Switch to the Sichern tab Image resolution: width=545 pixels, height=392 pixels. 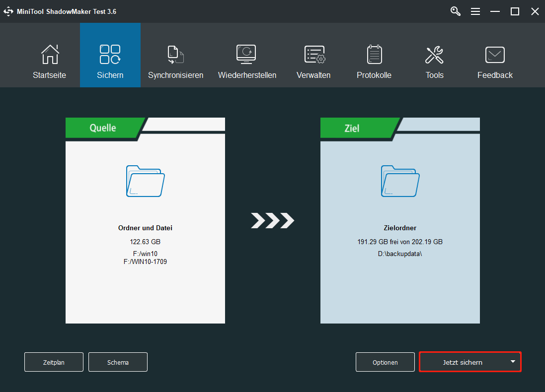[110, 55]
